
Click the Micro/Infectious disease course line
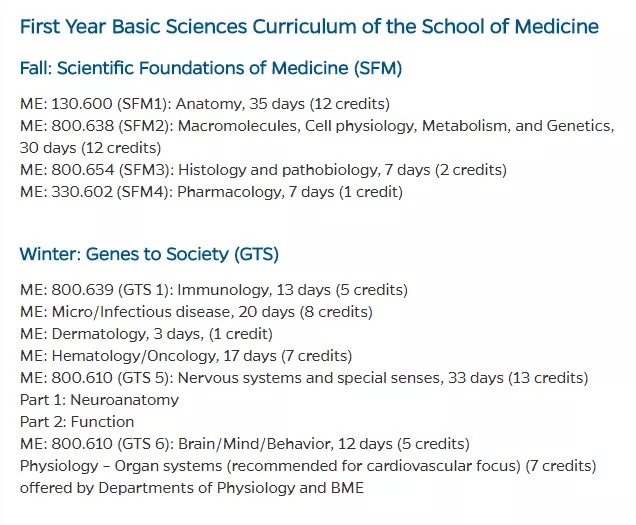click(x=196, y=312)
